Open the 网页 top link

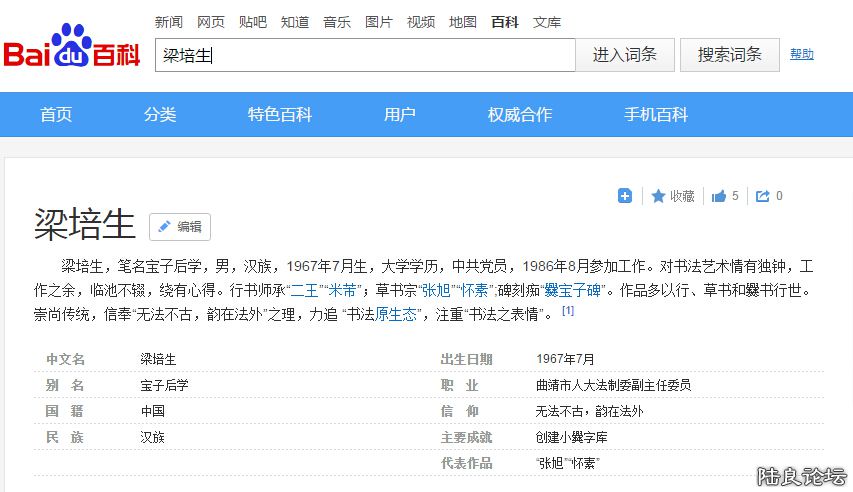pyautogui.click(x=211, y=22)
